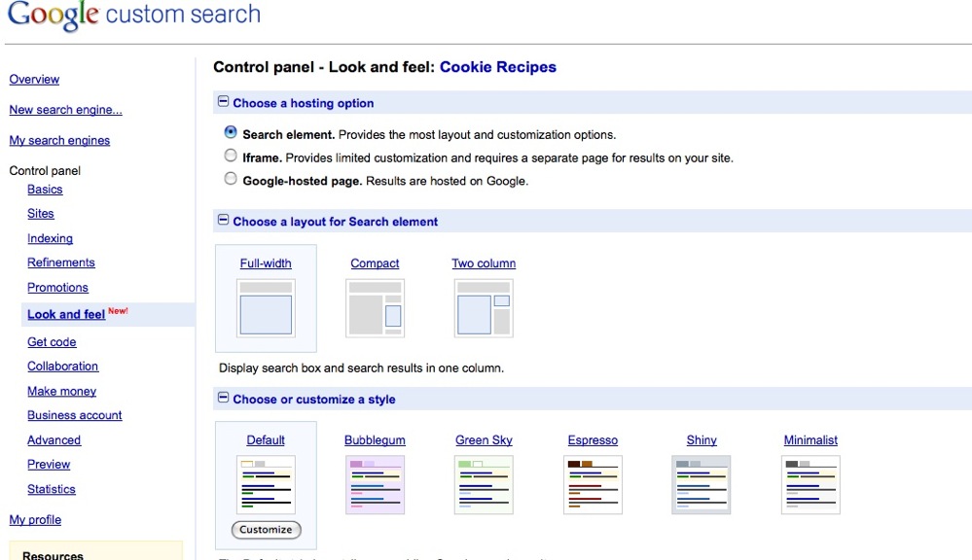This screenshot has height=560, width=972.
Task: Open the Make money page
Action: [x=61, y=392]
